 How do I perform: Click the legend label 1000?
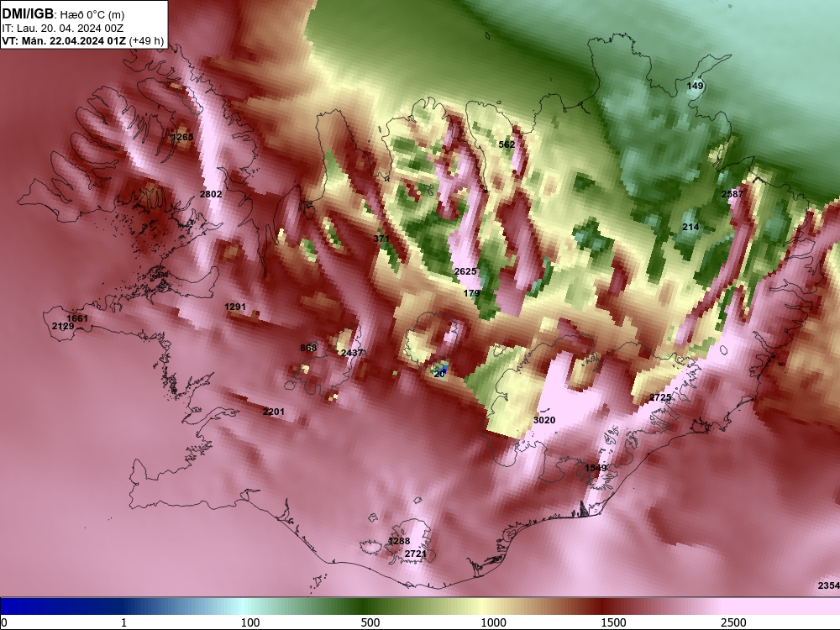tap(493, 622)
